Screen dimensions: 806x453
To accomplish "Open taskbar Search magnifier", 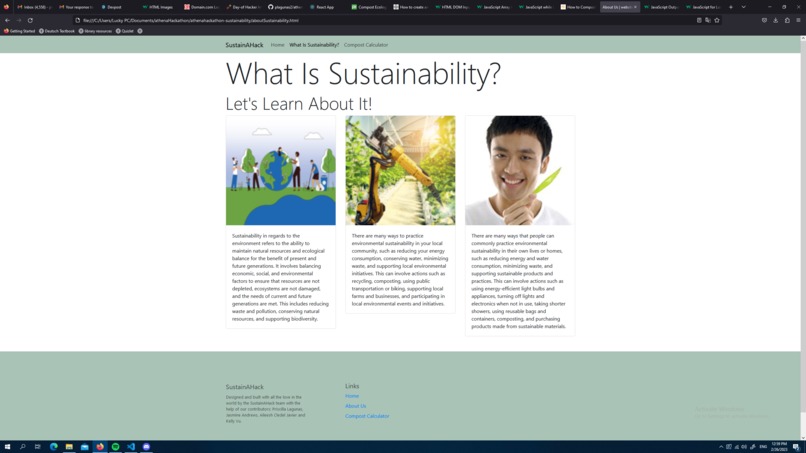I will pos(23,447).
